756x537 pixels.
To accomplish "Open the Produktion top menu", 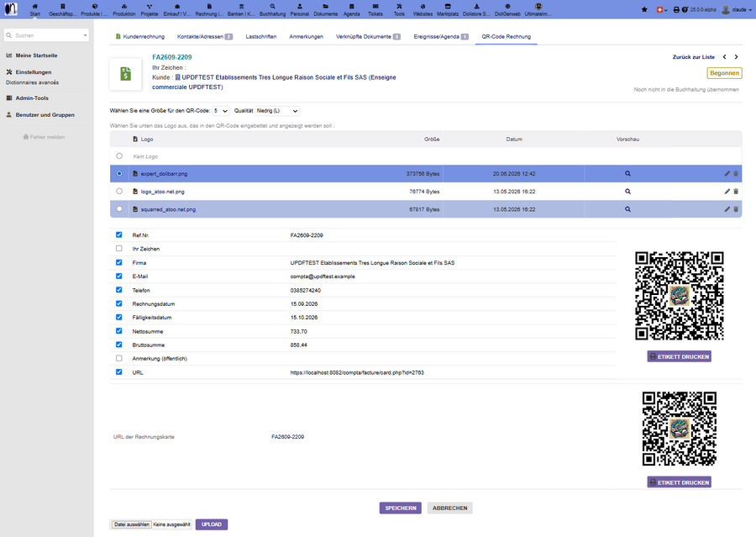I will pyautogui.click(x=124, y=9).
